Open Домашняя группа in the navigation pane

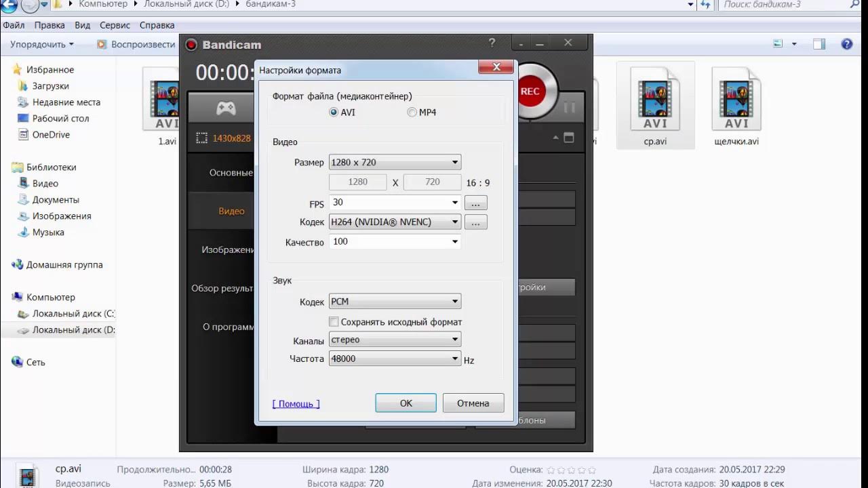64,265
